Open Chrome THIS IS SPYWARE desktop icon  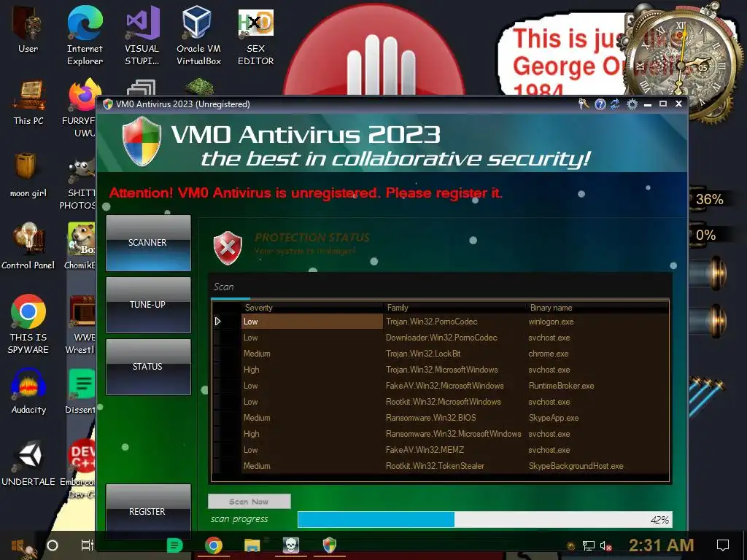pyautogui.click(x=28, y=324)
